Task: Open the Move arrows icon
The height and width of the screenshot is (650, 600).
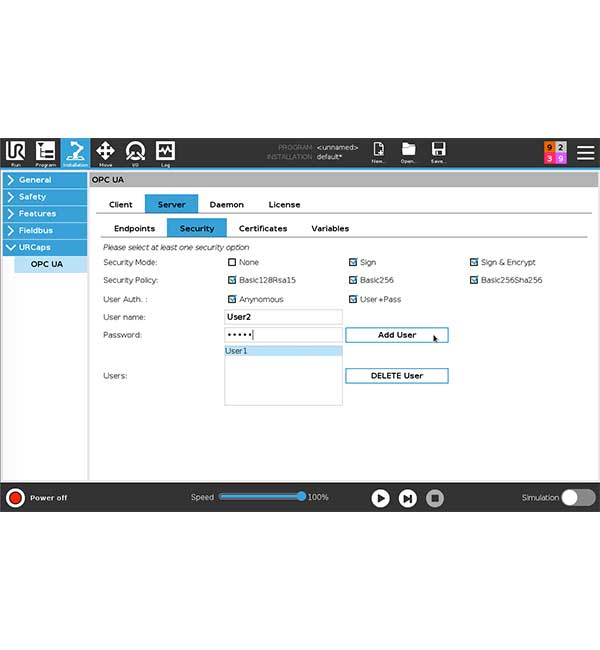Action: (x=105, y=153)
